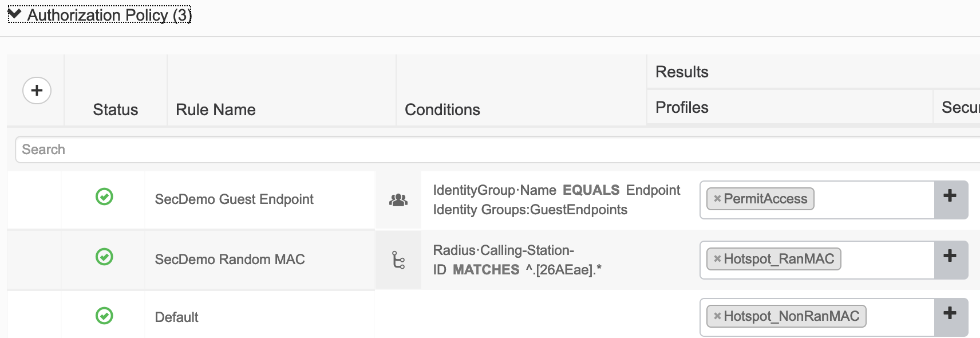
Task: Click the Rule Name column header
Action: 216,110
